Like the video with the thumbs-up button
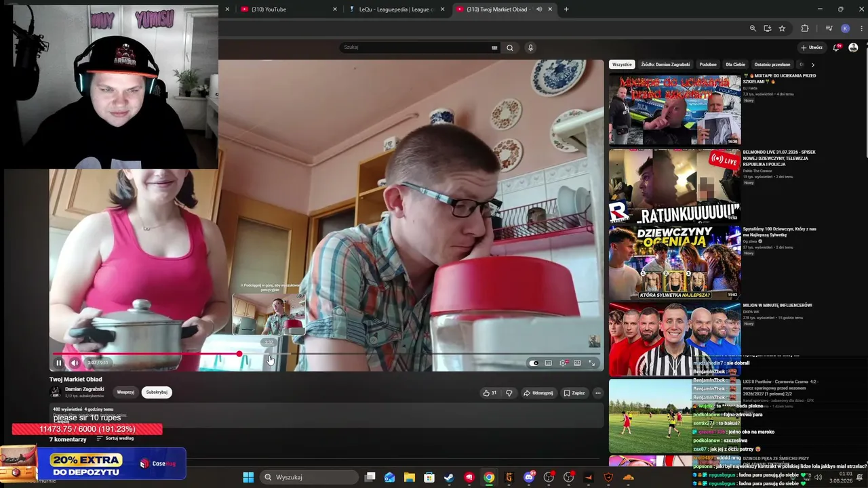This screenshot has width=868, height=488. pyautogui.click(x=490, y=392)
